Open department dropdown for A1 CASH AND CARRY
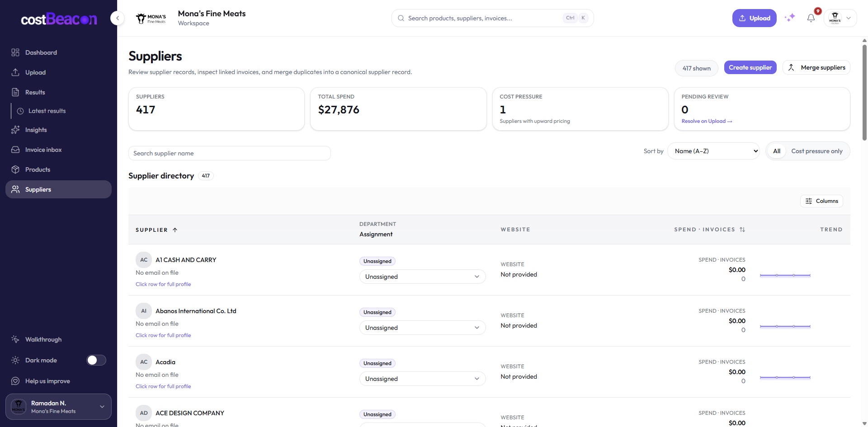 point(423,277)
